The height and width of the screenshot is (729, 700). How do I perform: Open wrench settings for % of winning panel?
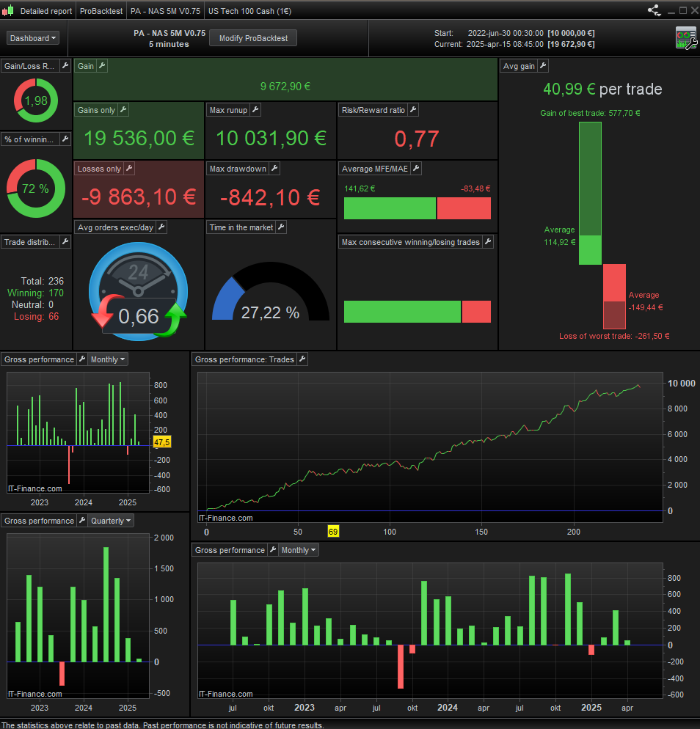(65, 139)
